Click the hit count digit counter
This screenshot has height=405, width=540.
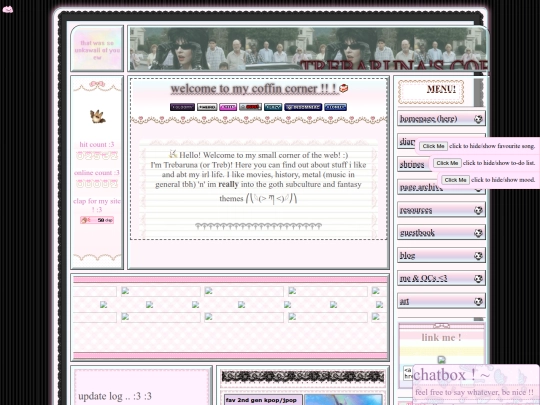97,156
